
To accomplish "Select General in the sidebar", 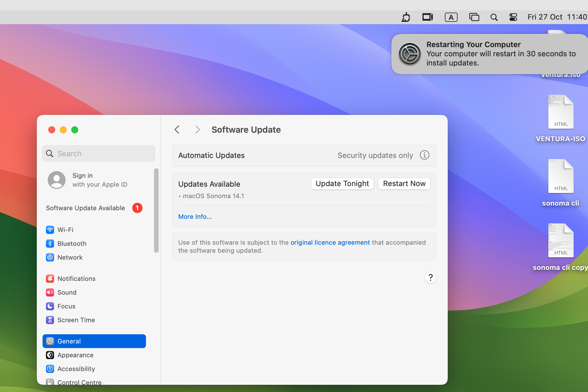I will point(94,341).
